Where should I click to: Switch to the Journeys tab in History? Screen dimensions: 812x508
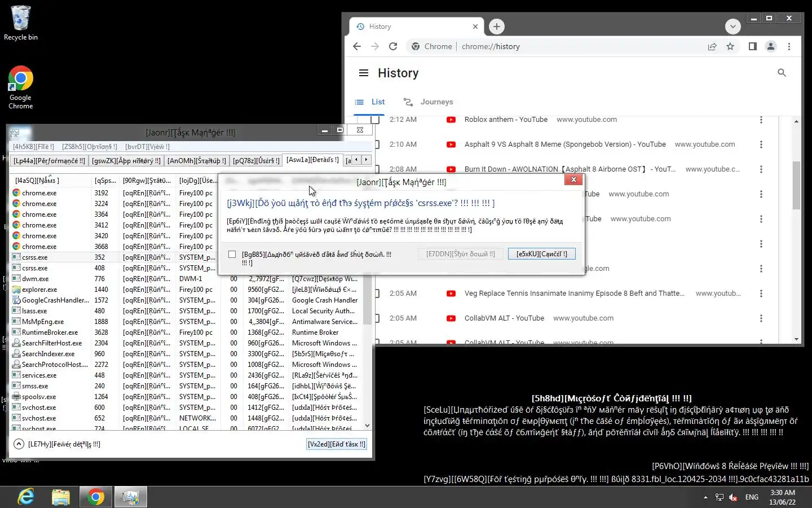pos(428,102)
